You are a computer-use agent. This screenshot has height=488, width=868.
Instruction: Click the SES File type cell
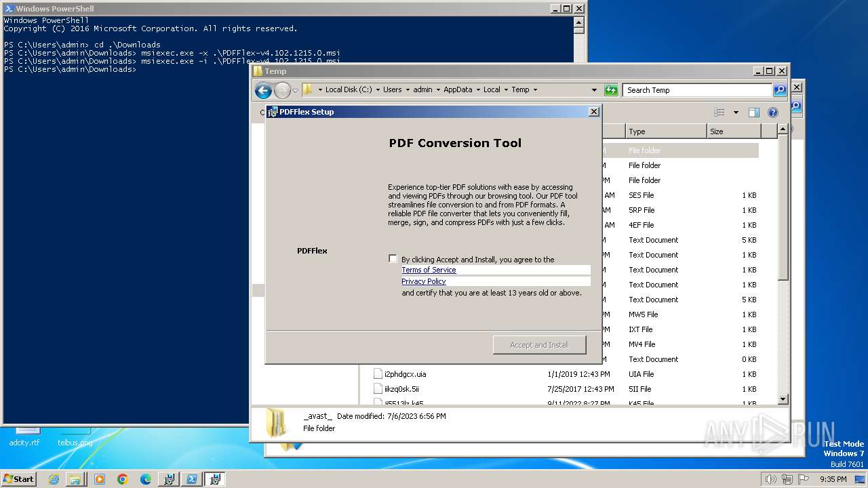(641, 195)
